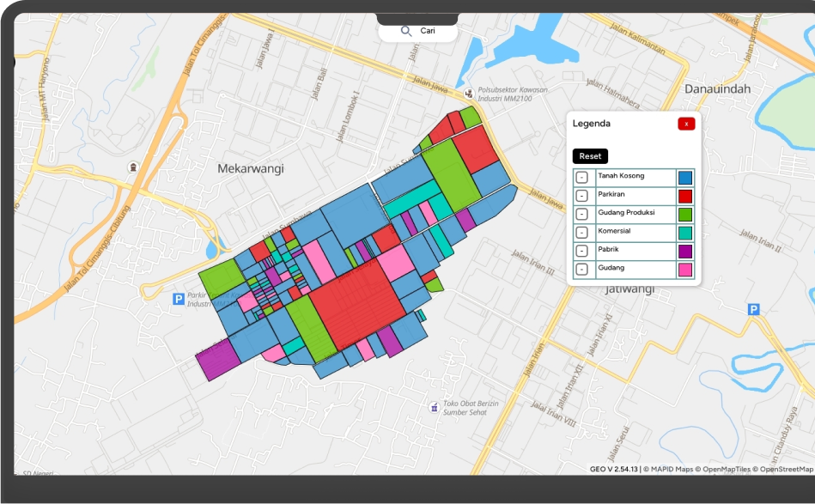
Task: Toggle the Pabrik layer checkbox
Action: pos(581,252)
